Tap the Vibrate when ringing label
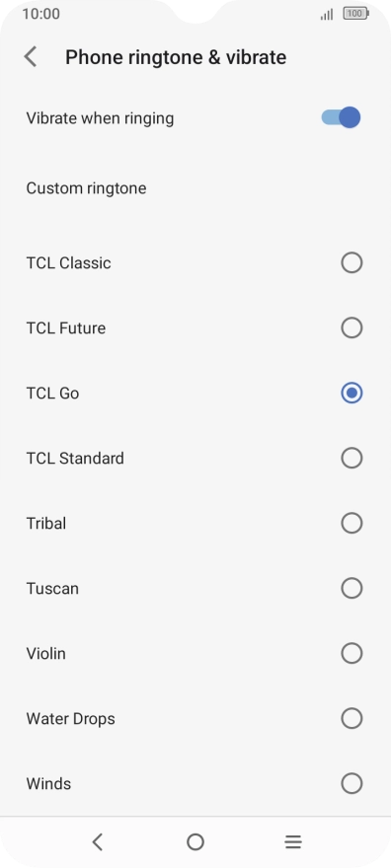Screen dimensions: 391x868 (x=101, y=118)
